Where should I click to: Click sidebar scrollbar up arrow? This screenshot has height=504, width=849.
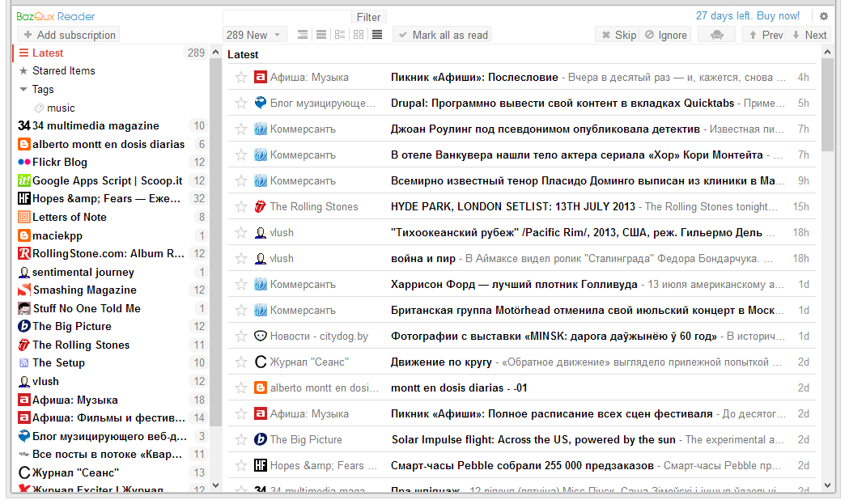215,52
